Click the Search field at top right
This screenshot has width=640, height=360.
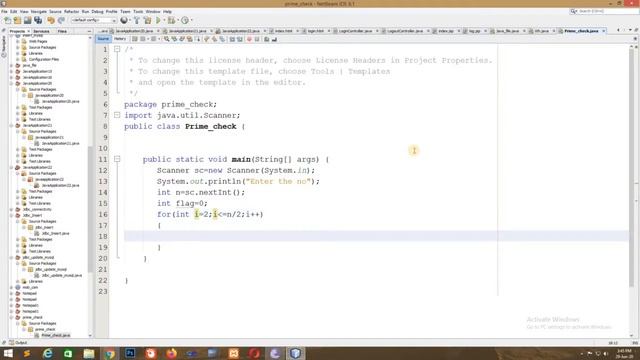tap(604, 11)
